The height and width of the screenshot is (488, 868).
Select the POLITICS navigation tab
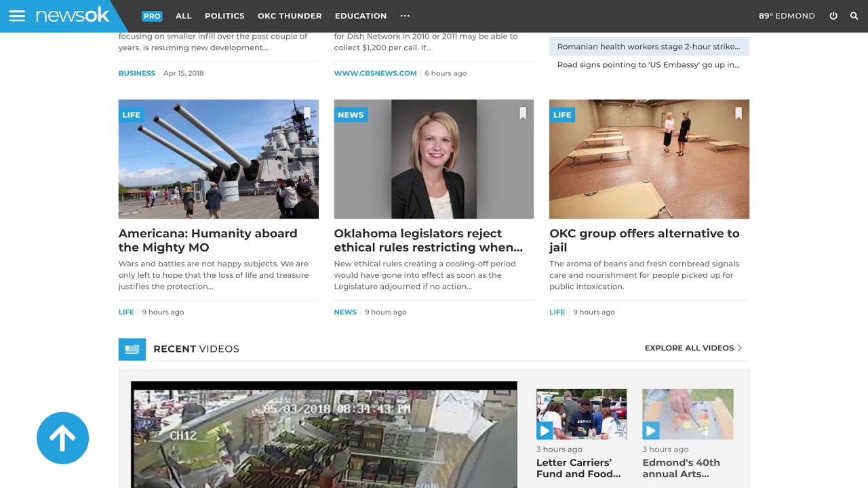[x=224, y=16]
